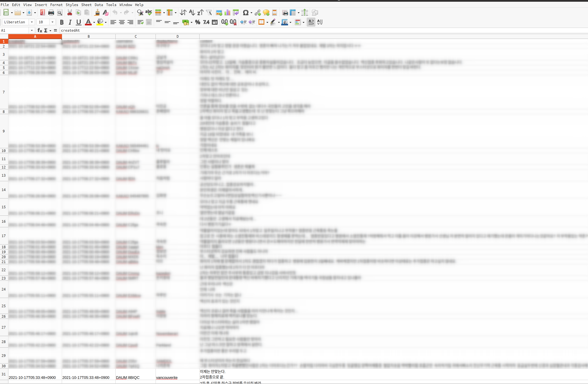The image size is (588, 384).
Task: Click Insert Special Character omega icon
Action: pos(246,13)
